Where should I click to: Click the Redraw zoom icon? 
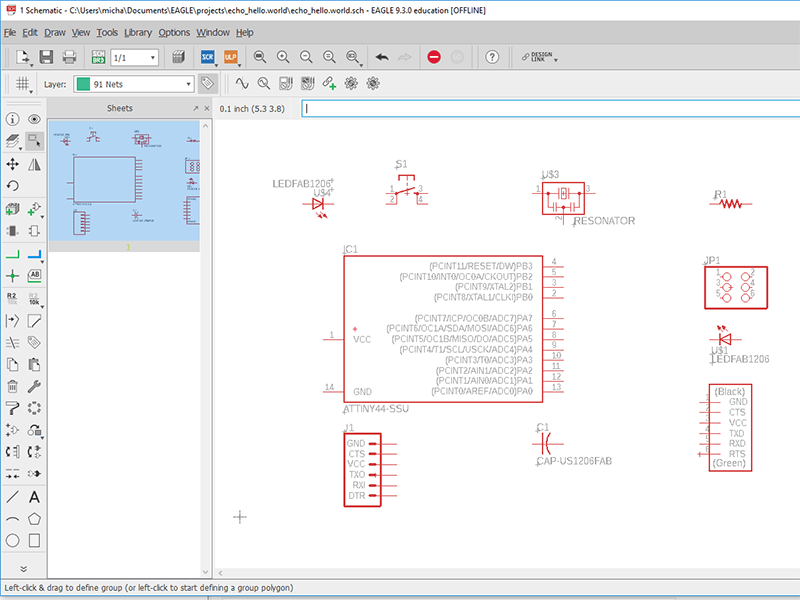[x=330, y=57]
